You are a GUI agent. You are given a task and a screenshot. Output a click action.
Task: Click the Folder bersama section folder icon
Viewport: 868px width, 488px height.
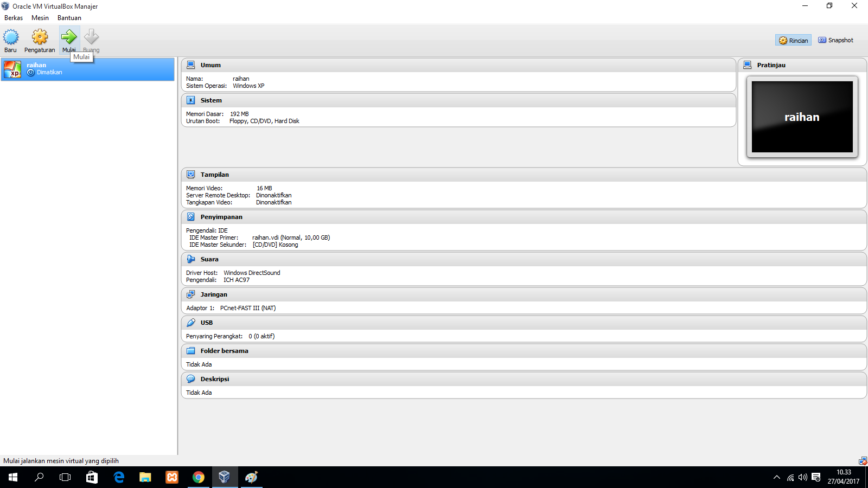pyautogui.click(x=191, y=351)
